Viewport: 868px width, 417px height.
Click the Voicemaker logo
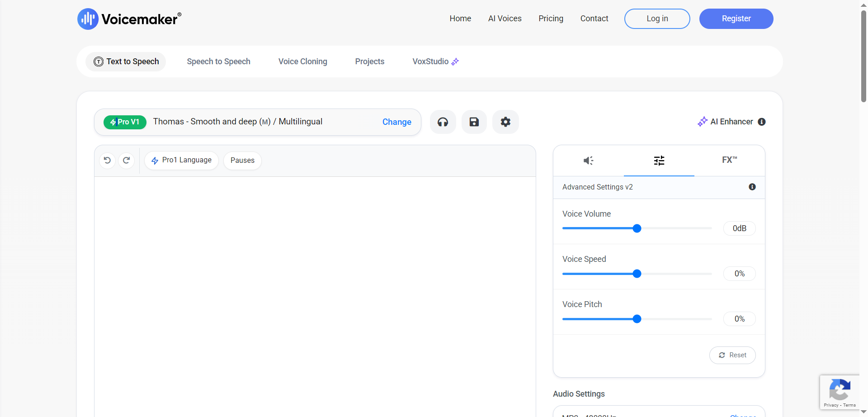[129, 19]
